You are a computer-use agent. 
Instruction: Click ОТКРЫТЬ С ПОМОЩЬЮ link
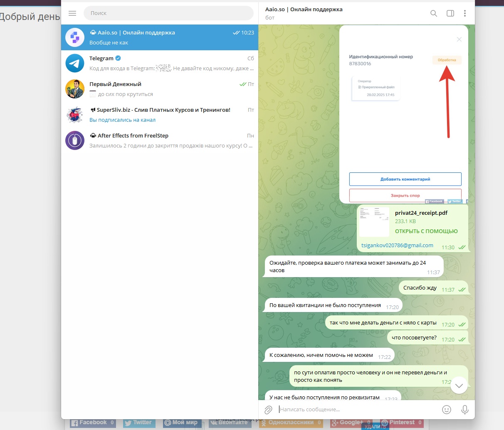click(x=426, y=231)
